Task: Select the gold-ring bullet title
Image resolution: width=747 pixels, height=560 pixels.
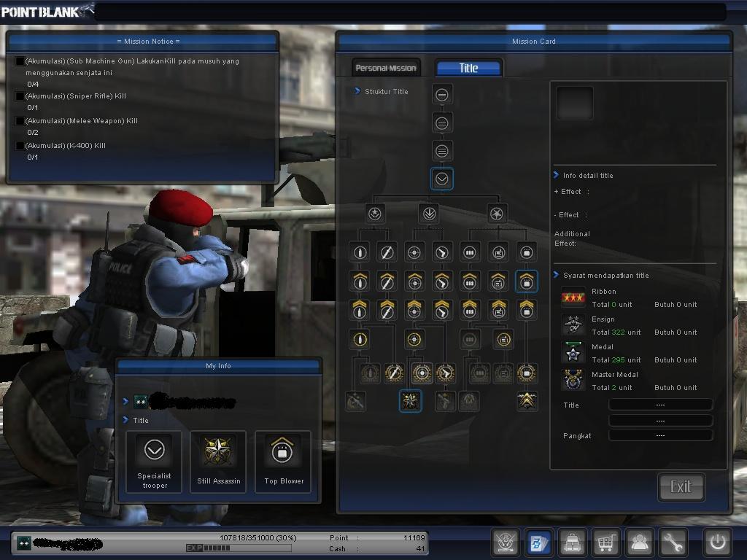Action: coord(360,340)
